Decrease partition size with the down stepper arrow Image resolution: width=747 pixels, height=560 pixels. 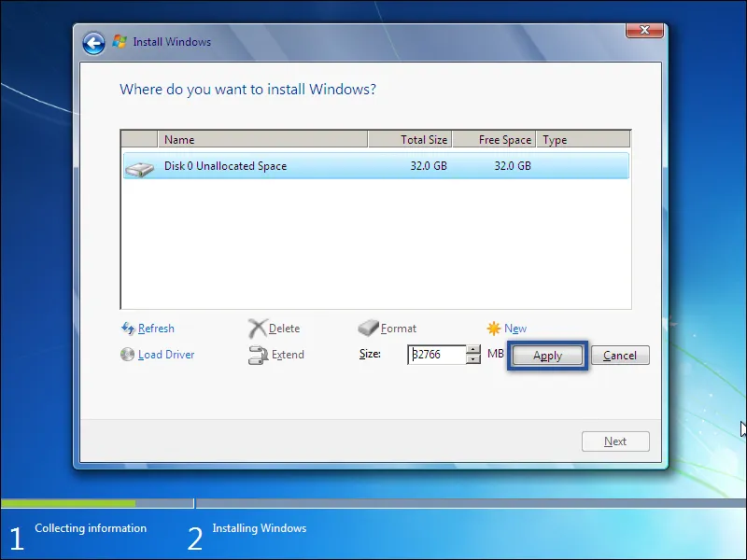pyautogui.click(x=473, y=358)
